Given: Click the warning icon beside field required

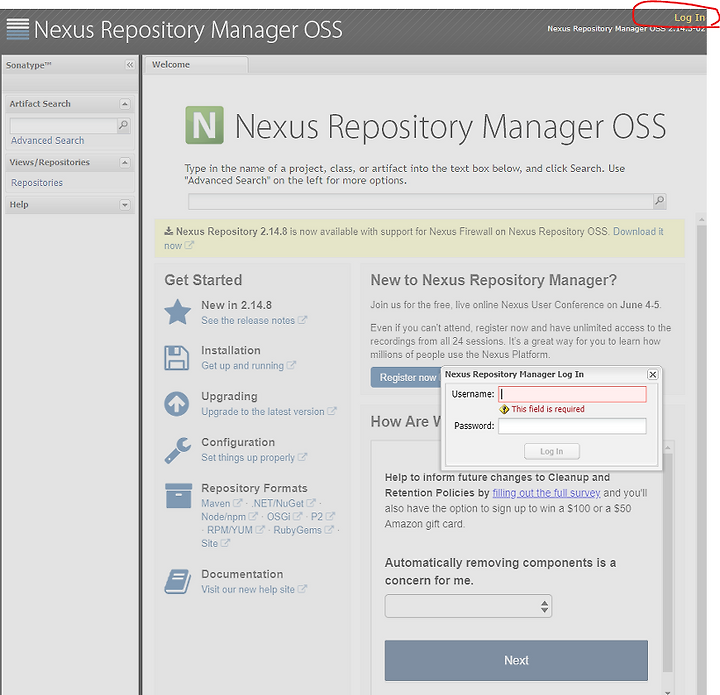Looking at the screenshot, I should click(x=504, y=409).
